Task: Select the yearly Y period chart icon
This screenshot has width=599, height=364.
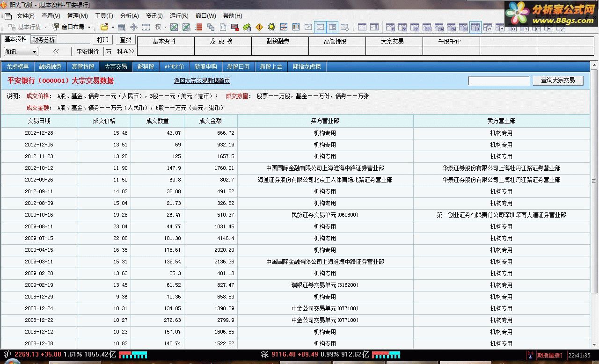Action: (524, 28)
